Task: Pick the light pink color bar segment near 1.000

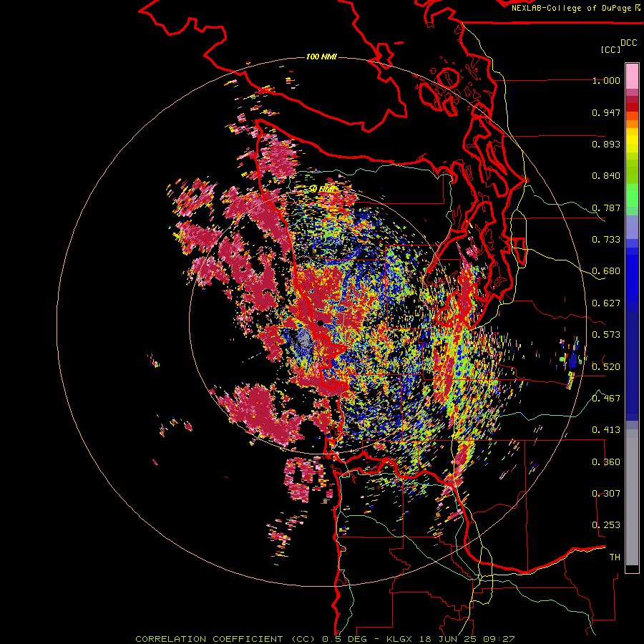Action: (x=632, y=76)
